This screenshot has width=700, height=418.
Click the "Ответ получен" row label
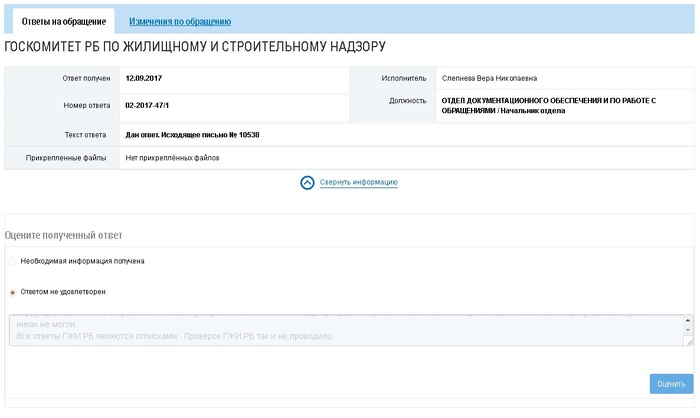[84, 77]
